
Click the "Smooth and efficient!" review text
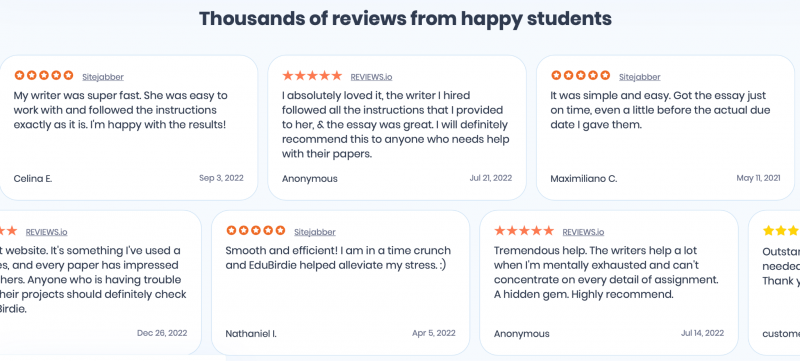click(338, 258)
